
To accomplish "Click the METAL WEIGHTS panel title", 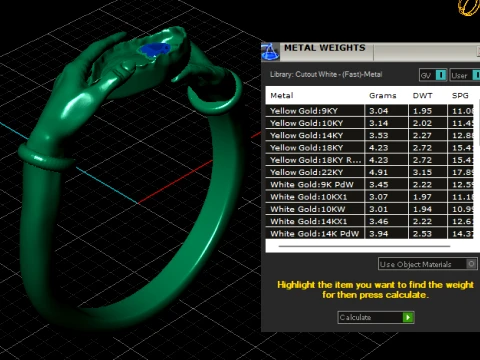I will pyautogui.click(x=325, y=48).
